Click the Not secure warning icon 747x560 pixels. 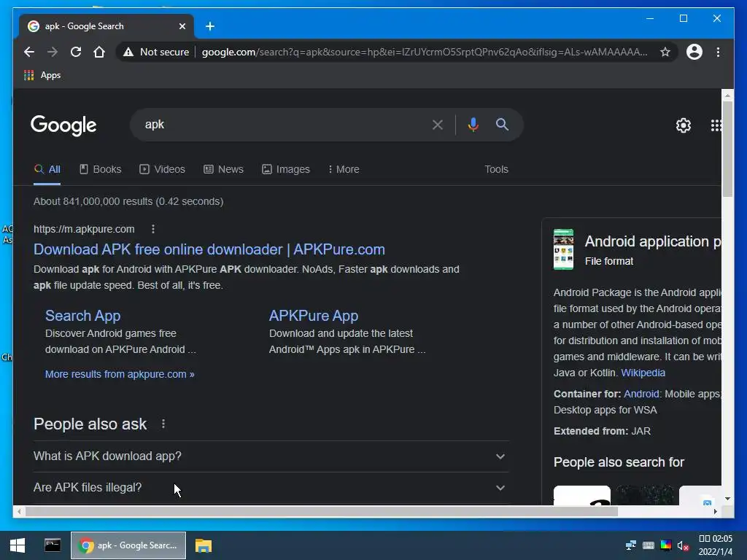[x=128, y=52]
